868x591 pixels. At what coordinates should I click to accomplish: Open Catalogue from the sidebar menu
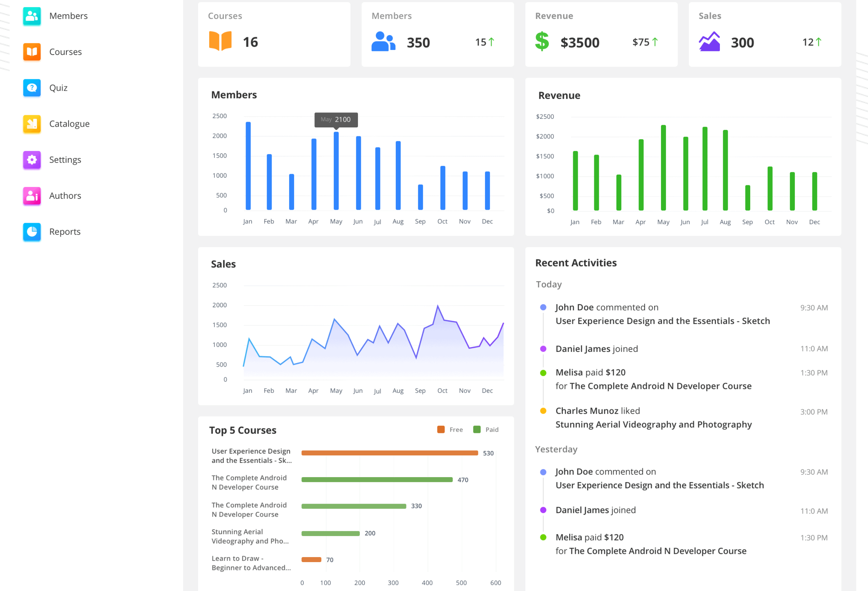click(70, 123)
